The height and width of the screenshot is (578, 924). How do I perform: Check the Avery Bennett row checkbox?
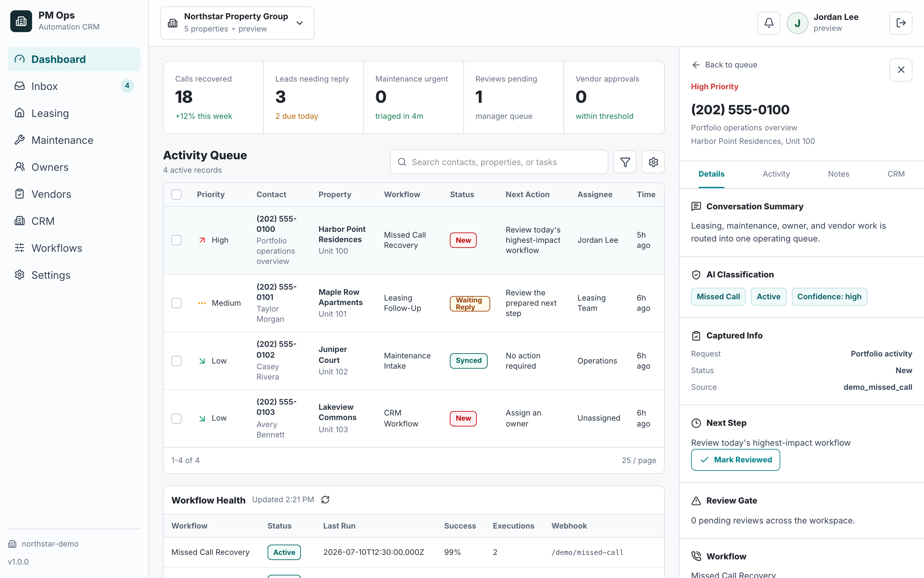point(176,419)
